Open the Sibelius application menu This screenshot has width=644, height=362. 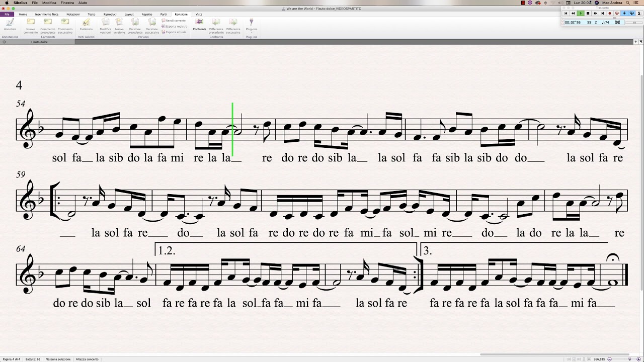point(21,3)
